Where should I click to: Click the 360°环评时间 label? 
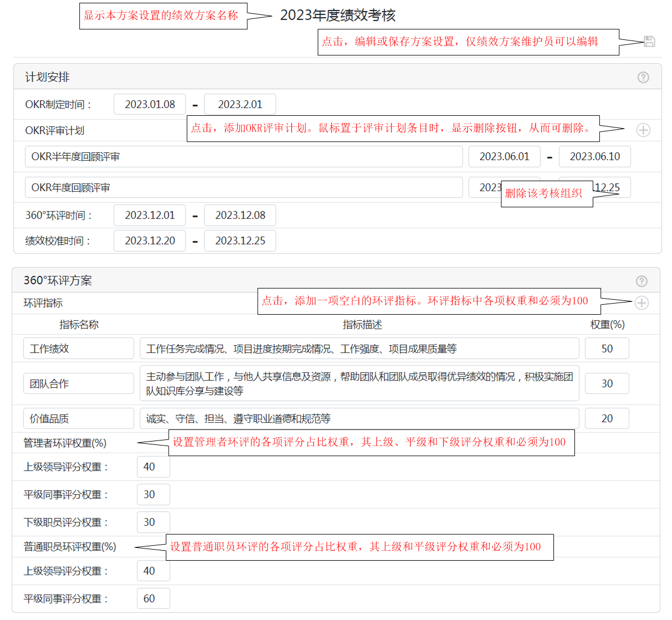[59, 215]
